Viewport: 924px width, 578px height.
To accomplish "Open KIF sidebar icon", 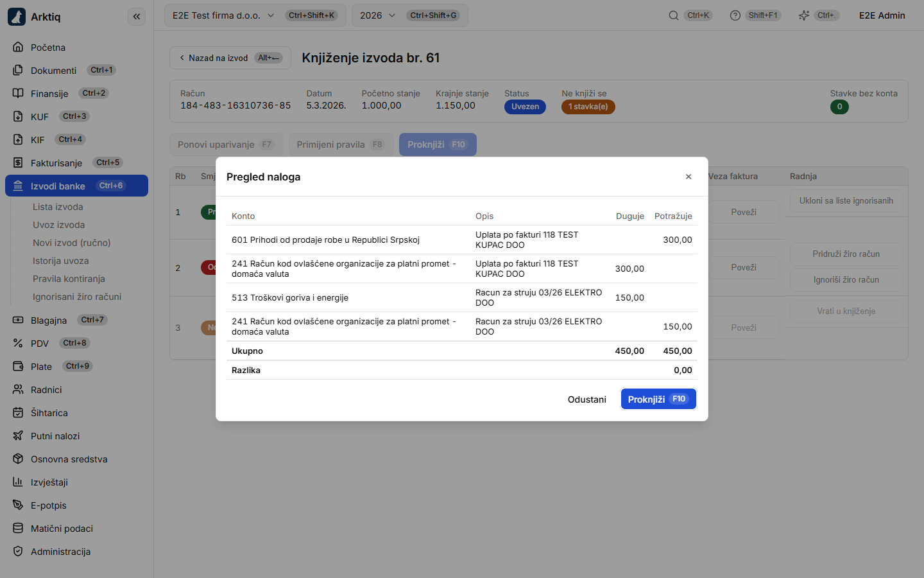I will coord(18,139).
